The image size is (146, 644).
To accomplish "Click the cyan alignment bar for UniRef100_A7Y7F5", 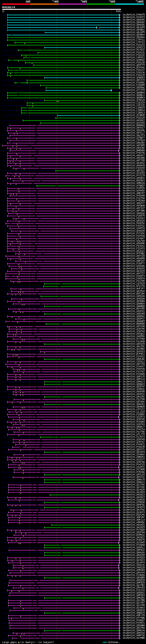I will click(79, 90).
